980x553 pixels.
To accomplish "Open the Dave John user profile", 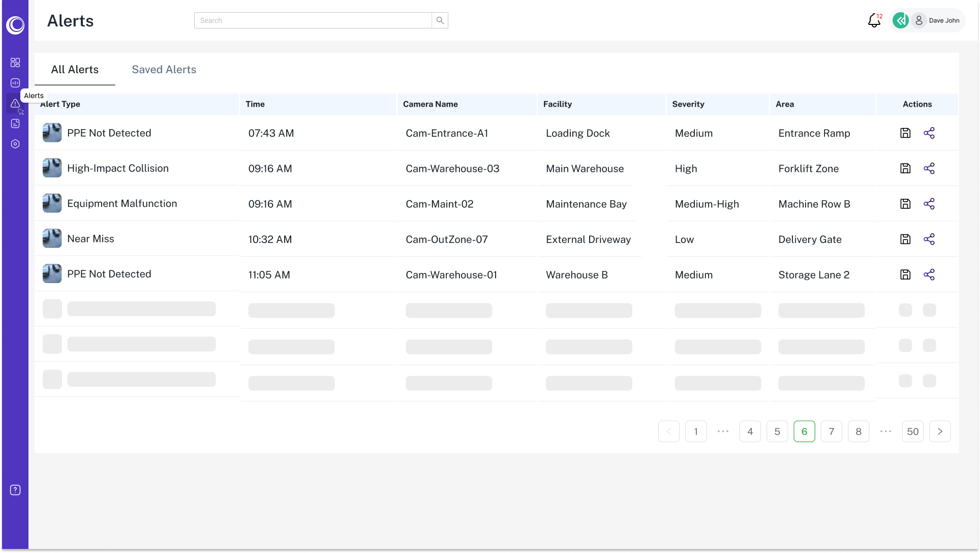I will pyautogui.click(x=938, y=21).
